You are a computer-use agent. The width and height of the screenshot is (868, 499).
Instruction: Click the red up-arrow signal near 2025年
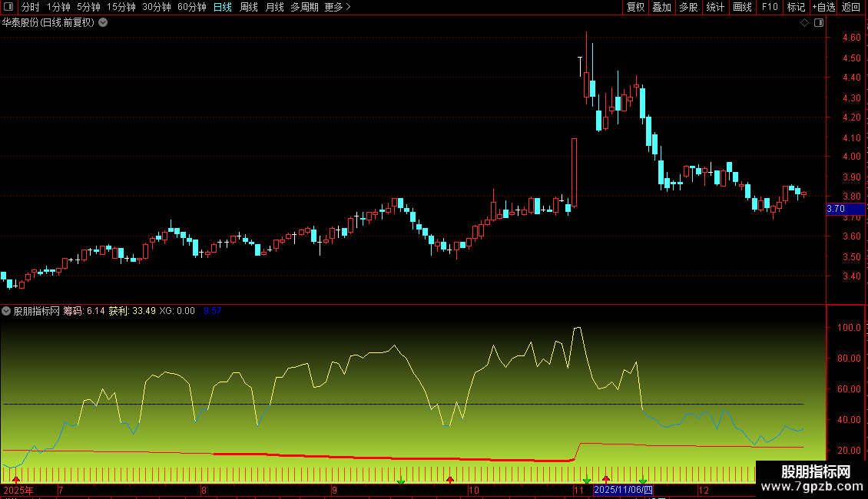click(x=16, y=479)
